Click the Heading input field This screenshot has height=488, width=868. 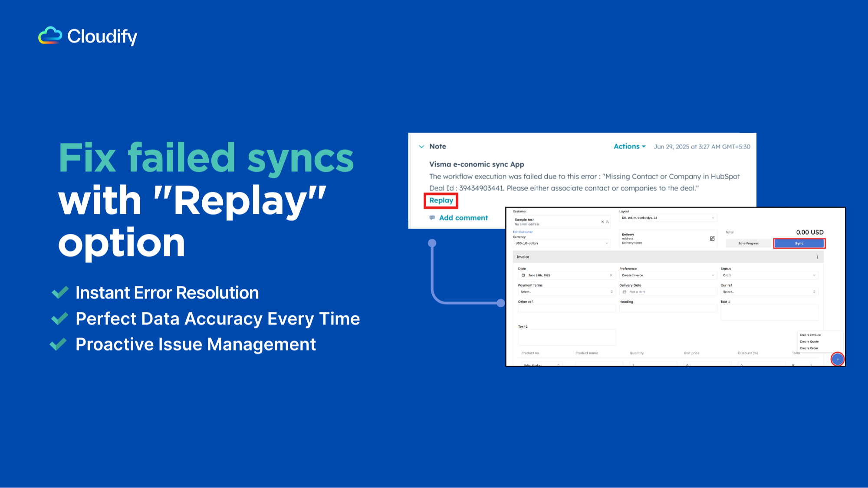point(668,308)
